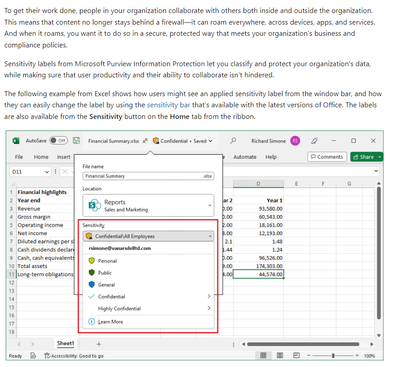Click the Confidential shield icon in title bar

(x=156, y=141)
